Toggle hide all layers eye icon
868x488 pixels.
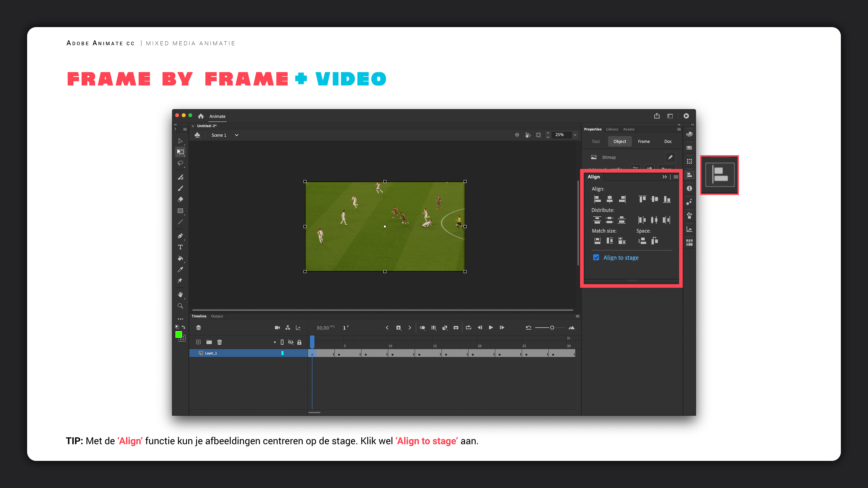pyautogui.click(x=290, y=342)
